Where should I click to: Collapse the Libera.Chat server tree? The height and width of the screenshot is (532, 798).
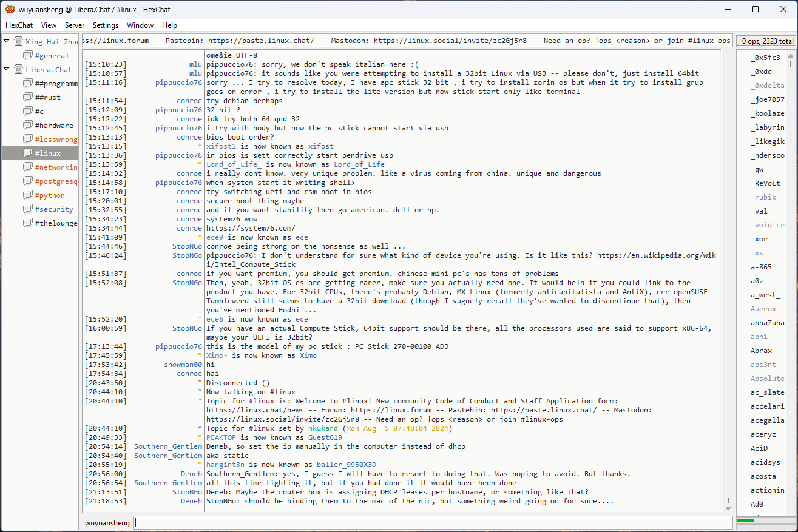coord(7,69)
